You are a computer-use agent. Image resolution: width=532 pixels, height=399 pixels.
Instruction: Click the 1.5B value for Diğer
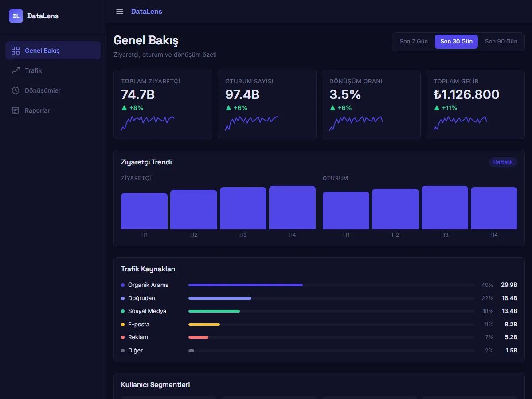tap(512, 351)
